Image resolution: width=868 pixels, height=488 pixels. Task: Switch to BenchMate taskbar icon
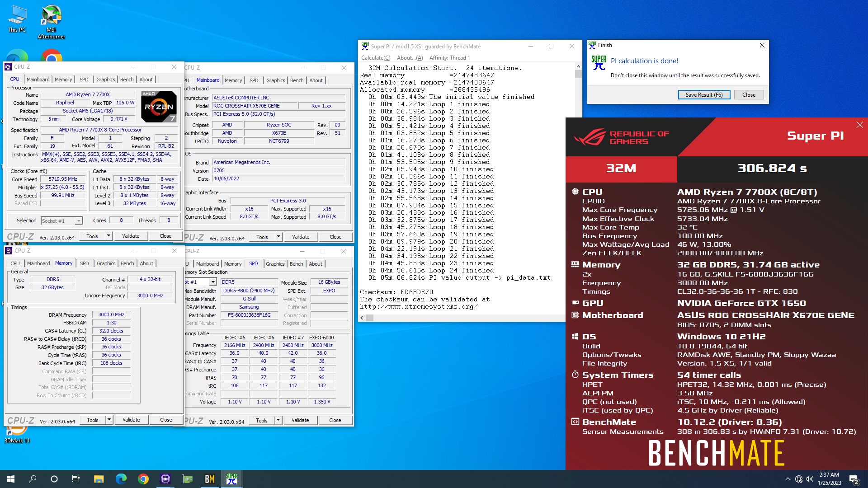[x=209, y=479]
